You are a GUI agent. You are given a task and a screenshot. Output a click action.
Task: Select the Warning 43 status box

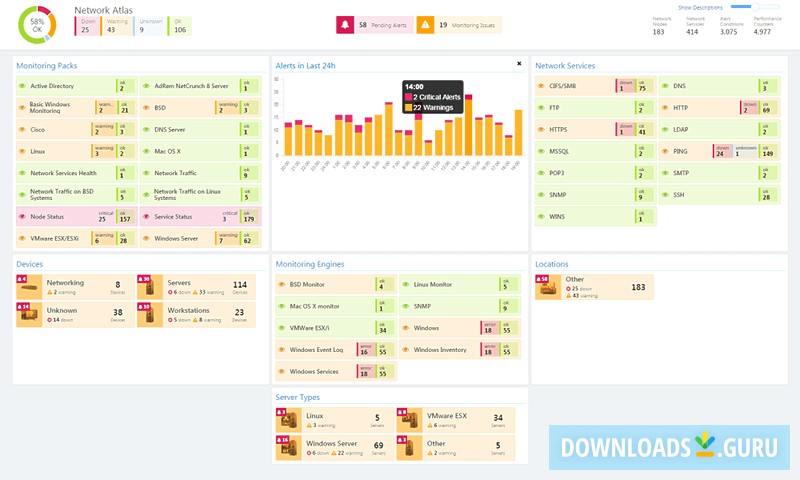(116, 26)
